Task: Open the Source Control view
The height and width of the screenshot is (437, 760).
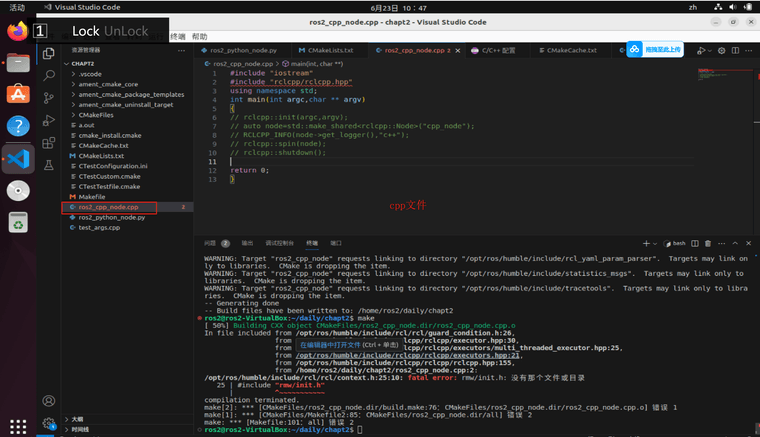Action: coord(48,98)
